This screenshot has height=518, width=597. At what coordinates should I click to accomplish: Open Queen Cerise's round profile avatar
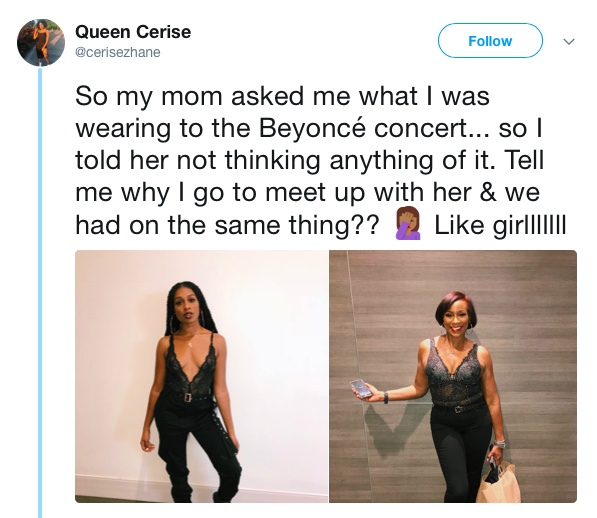click(41, 42)
